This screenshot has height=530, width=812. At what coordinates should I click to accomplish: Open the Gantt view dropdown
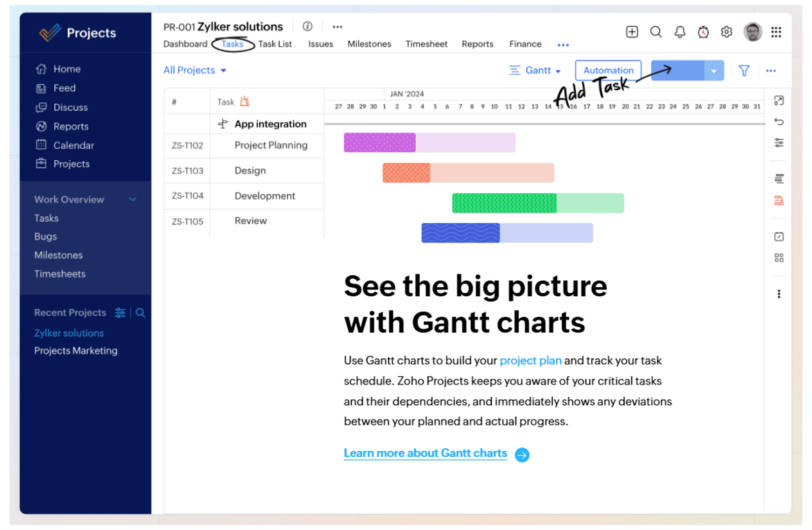pyautogui.click(x=535, y=70)
